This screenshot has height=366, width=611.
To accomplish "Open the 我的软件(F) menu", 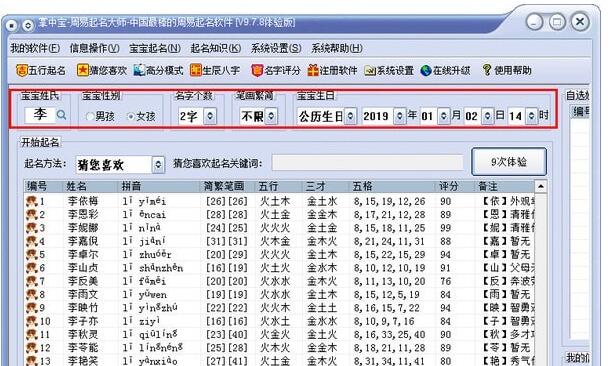I will point(35,48).
